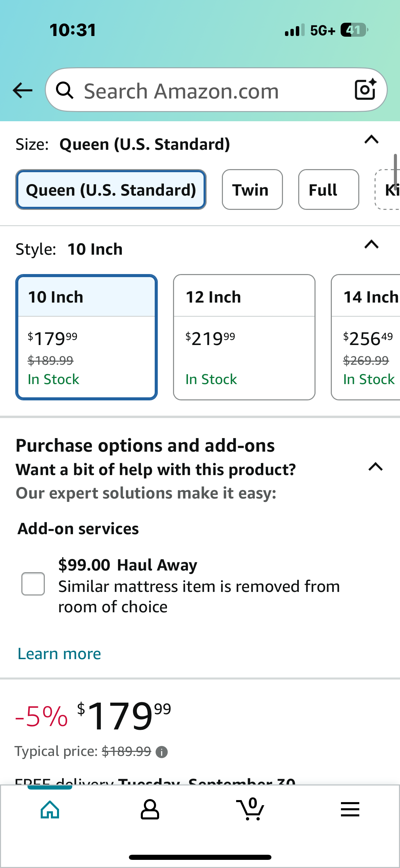Open camera lens visual search
Viewport: 400px width, 868px height.
(x=365, y=90)
